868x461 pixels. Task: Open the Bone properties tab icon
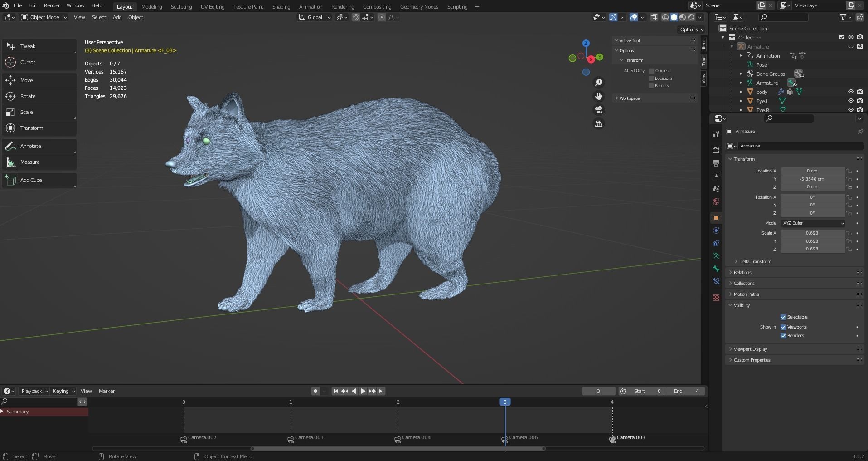716,269
